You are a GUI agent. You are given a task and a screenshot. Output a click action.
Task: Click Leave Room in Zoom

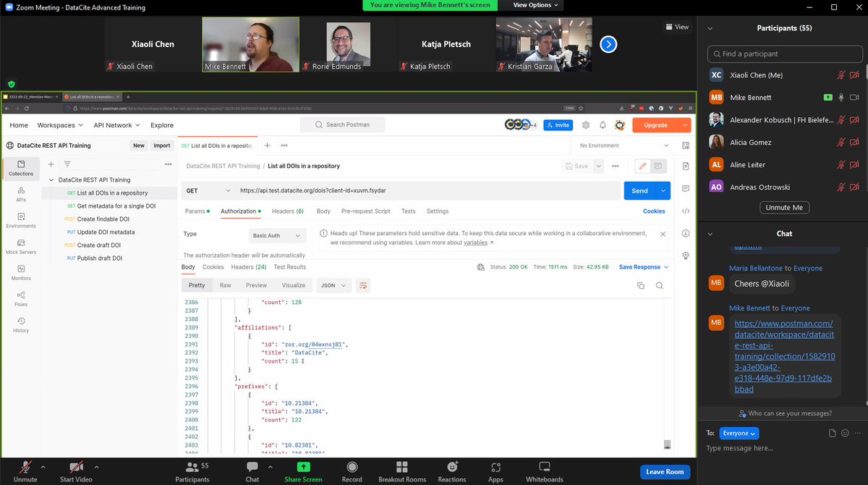click(665, 472)
